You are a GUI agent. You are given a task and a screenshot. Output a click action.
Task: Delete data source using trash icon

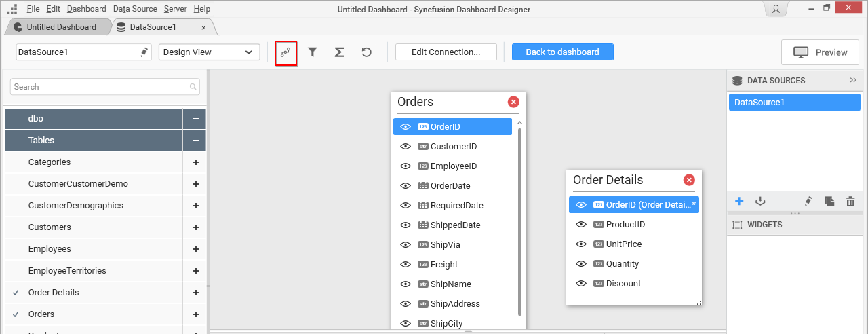(x=850, y=201)
